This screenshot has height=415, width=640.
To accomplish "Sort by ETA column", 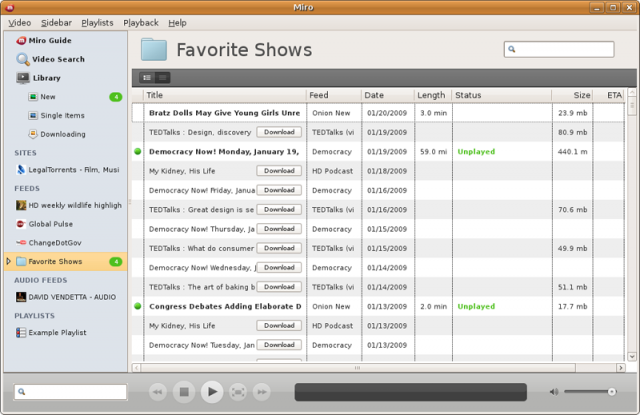I will click(x=609, y=95).
